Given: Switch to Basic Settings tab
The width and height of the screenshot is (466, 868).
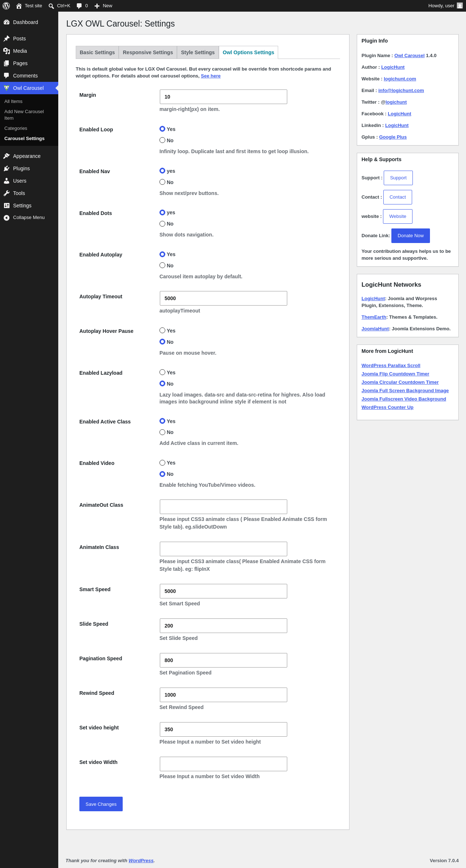Looking at the screenshot, I should pos(97,52).
